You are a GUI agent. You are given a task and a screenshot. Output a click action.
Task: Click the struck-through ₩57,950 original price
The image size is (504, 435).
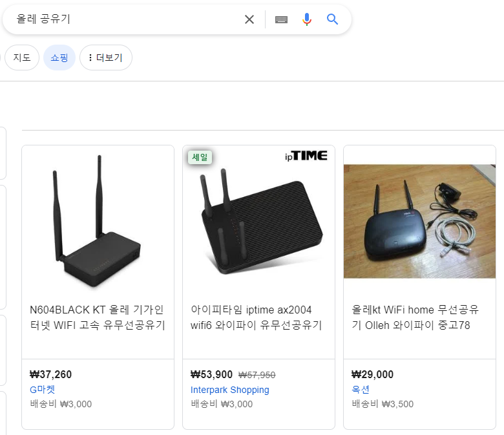(257, 375)
